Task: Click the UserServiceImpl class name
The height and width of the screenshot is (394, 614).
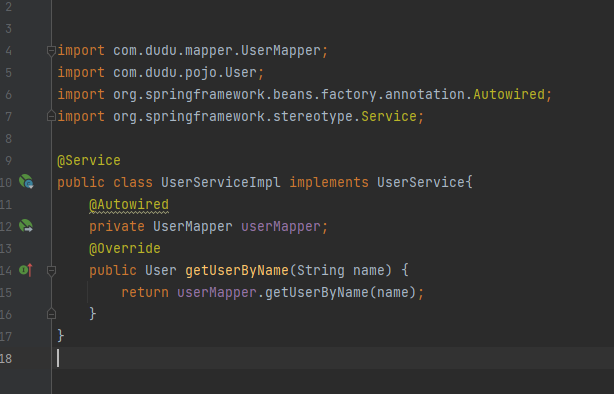Action: coord(220,183)
